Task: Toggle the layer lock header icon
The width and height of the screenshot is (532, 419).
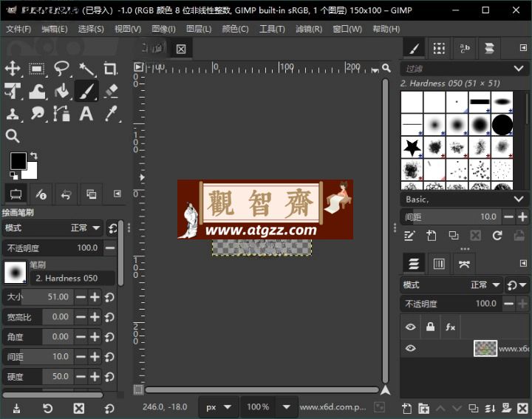Action: 430,327
